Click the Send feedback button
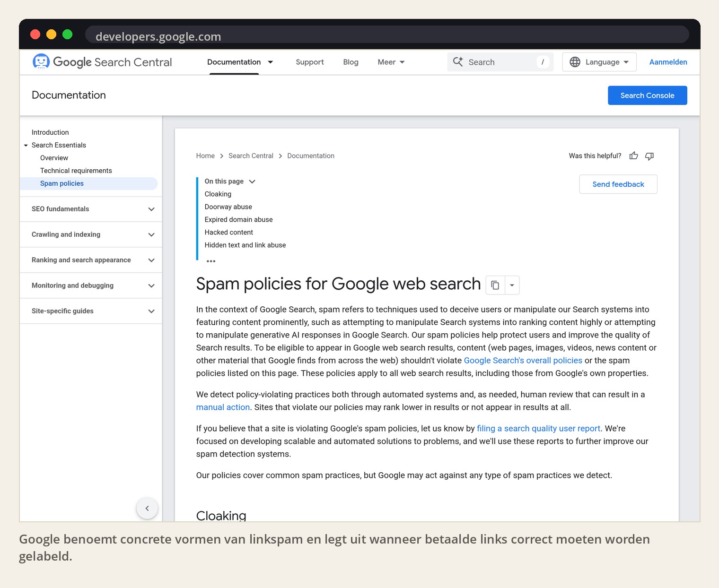The height and width of the screenshot is (588, 719). click(618, 184)
